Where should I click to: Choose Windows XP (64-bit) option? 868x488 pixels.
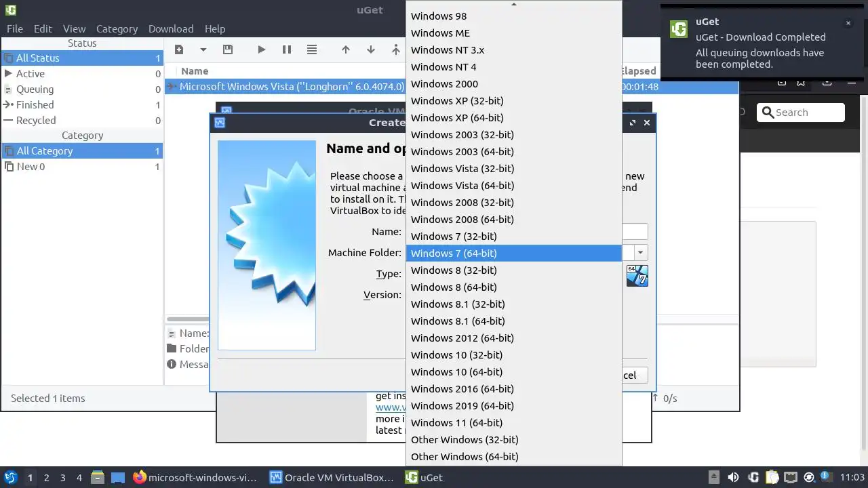(513, 117)
